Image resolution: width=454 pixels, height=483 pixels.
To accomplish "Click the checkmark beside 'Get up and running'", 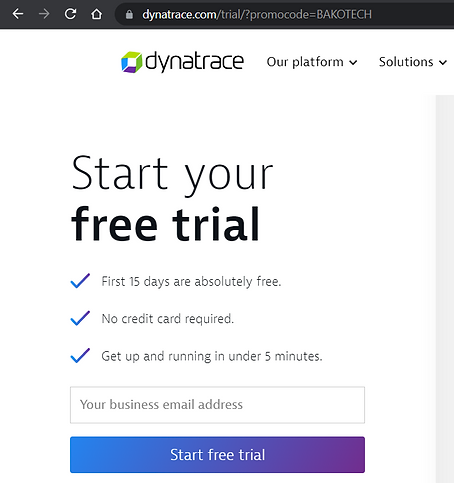I will tap(80, 355).
